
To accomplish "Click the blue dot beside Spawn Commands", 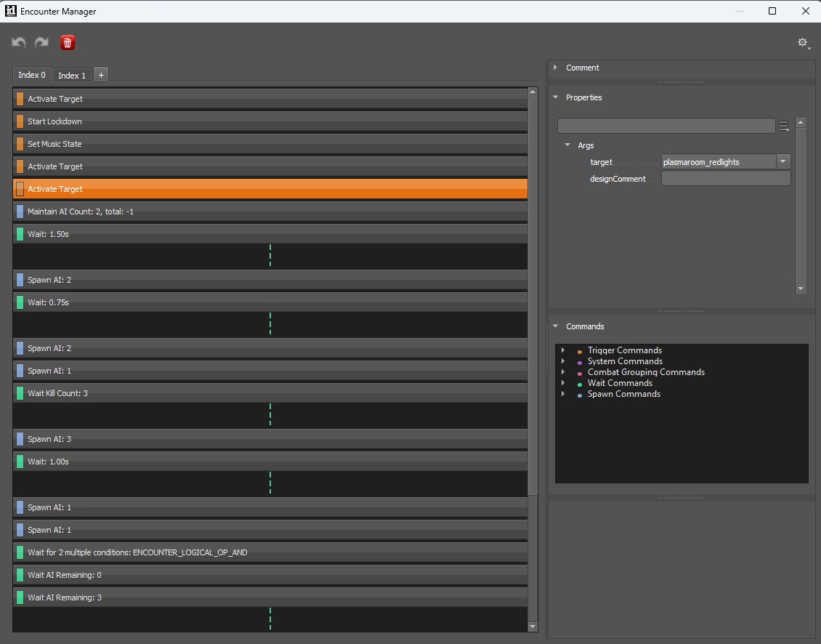I will 580,395.
